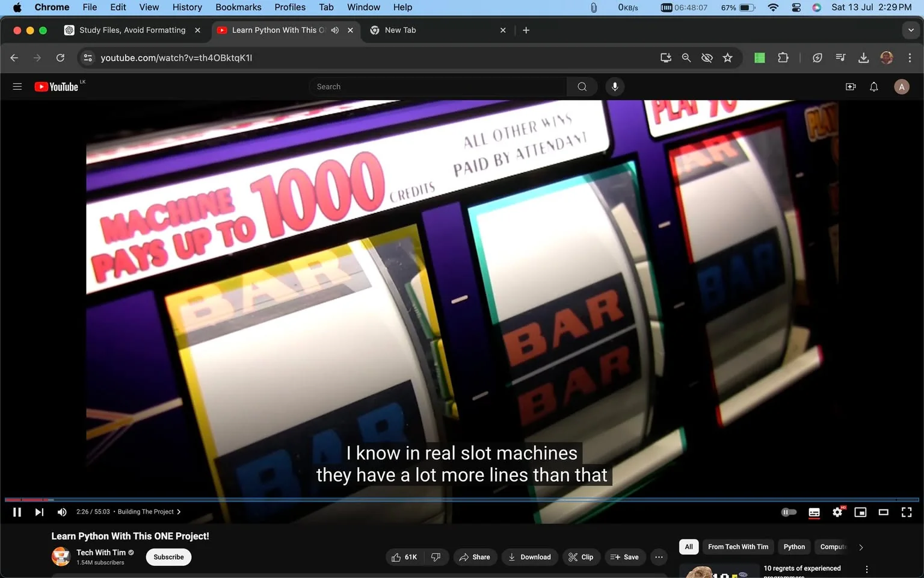Bookmark this page with star
The height and width of the screenshot is (578, 924).
728,58
